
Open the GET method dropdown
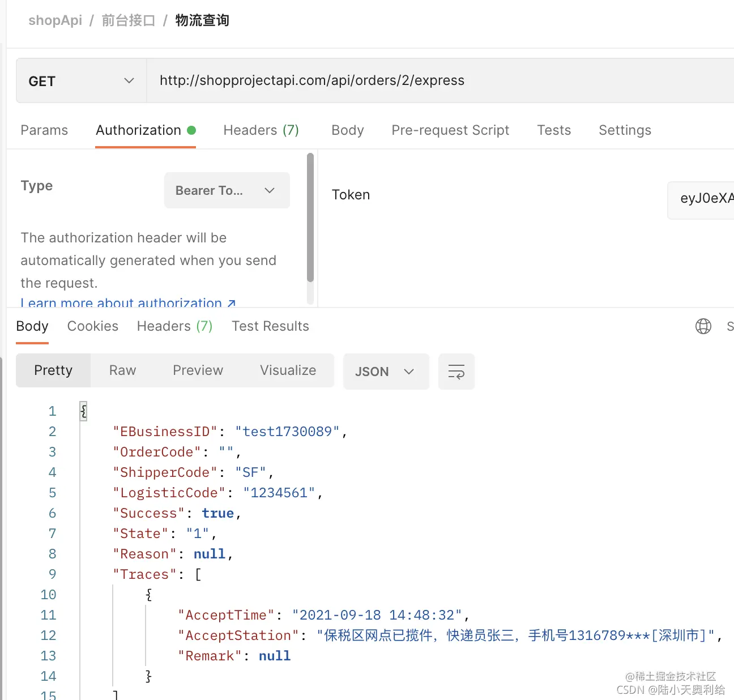coord(82,81)
